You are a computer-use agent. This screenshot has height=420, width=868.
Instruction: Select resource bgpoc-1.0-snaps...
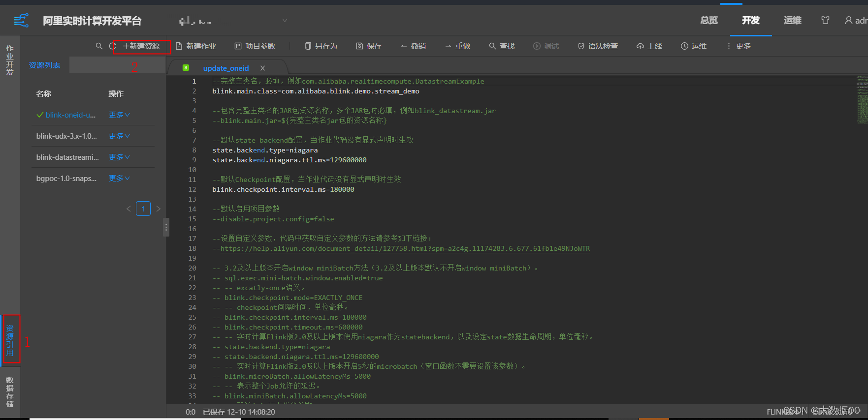coord(66,178)
